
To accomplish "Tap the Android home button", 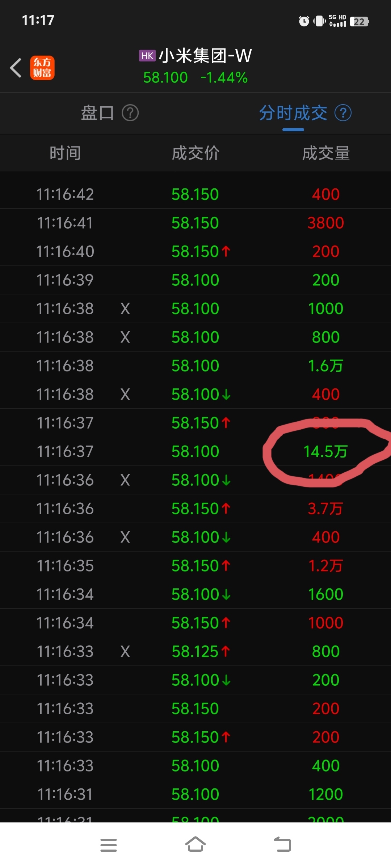I will tap(195, 844).
